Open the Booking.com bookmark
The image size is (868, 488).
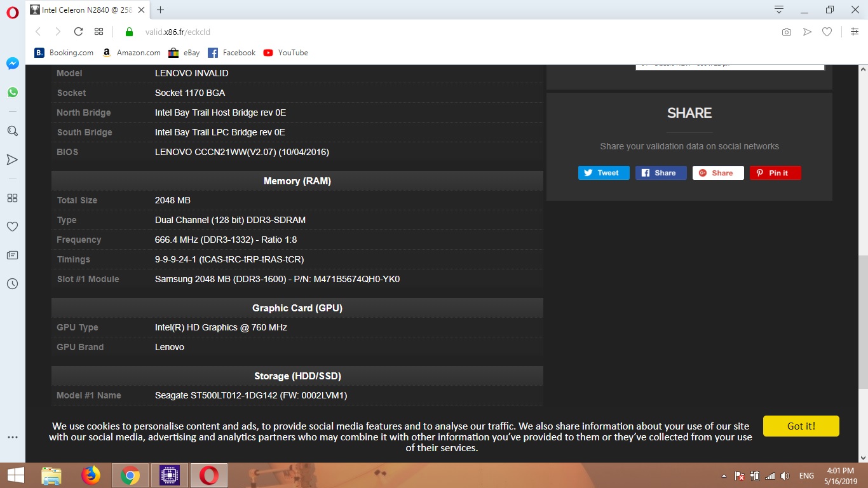point(64,53)
